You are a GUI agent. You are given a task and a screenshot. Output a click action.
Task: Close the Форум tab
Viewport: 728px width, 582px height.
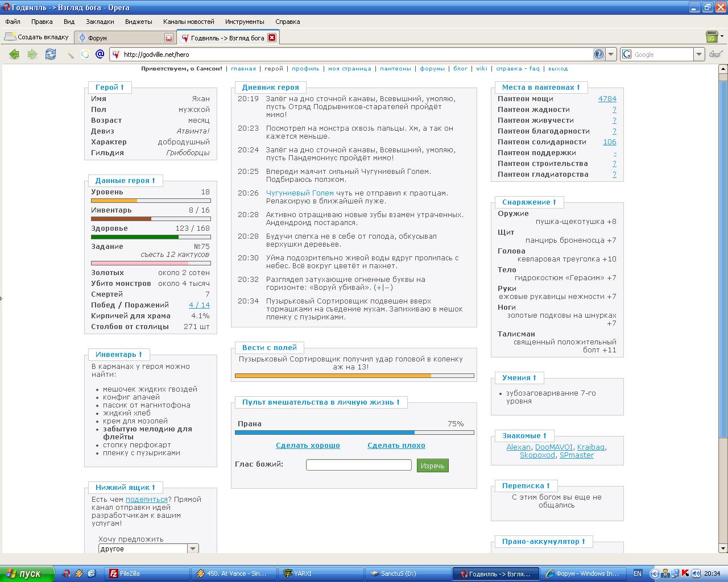169,38
